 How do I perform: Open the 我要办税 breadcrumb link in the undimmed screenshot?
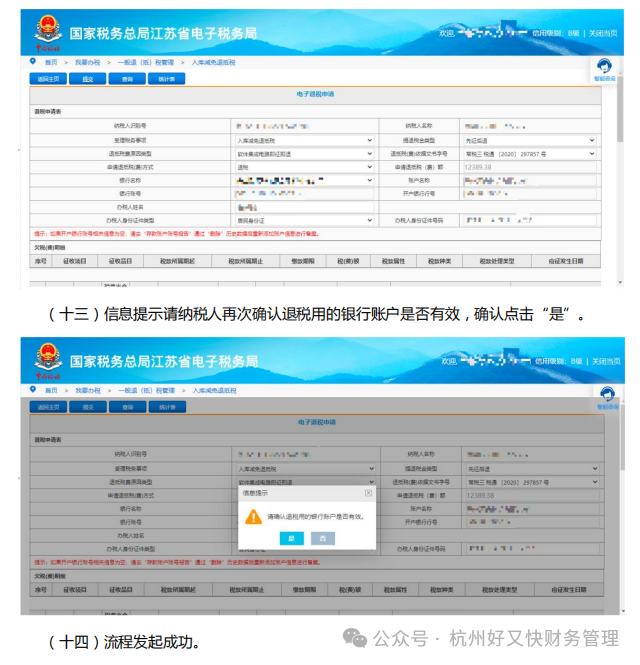[x=87, y=62]
